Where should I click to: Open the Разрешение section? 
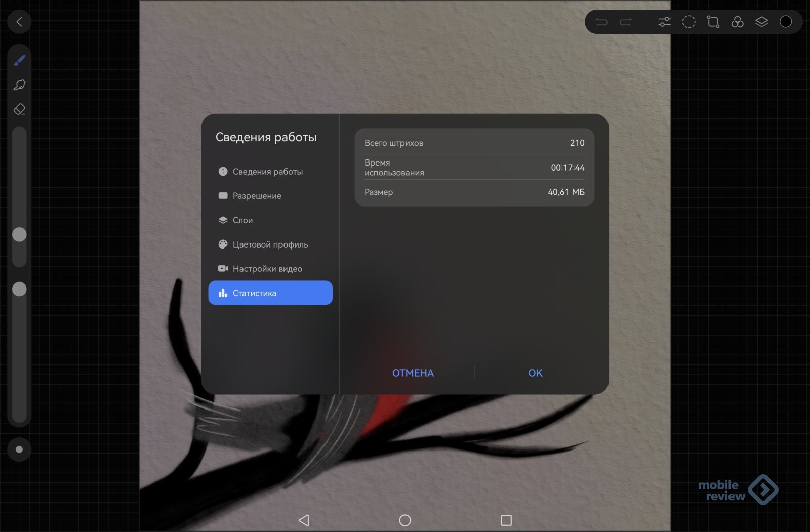coord(270,196)
